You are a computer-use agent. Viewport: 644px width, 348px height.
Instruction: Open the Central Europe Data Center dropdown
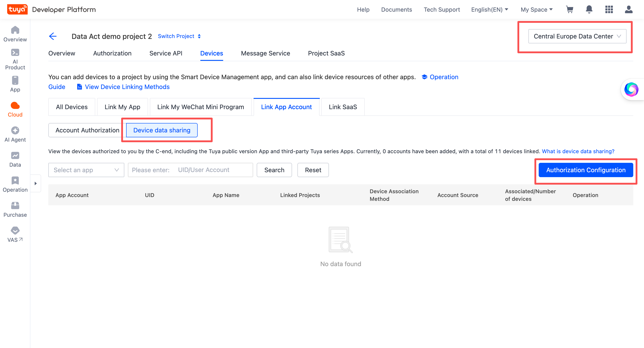point(577,36)
